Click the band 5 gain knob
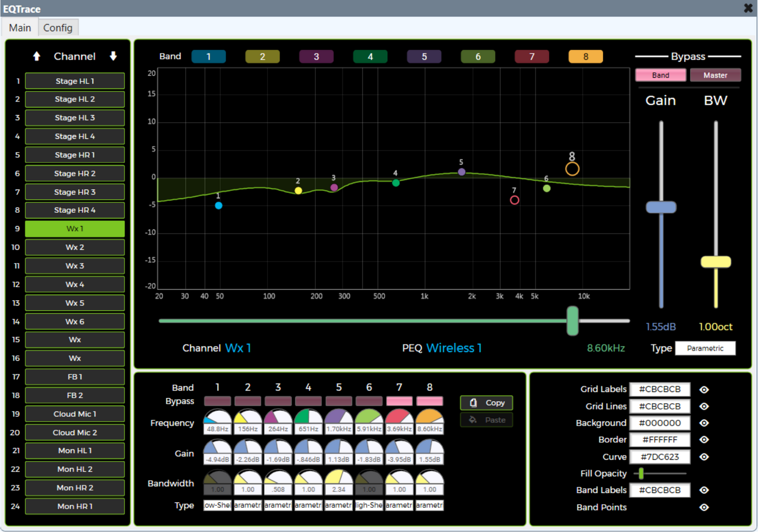 tap(339, 447)
